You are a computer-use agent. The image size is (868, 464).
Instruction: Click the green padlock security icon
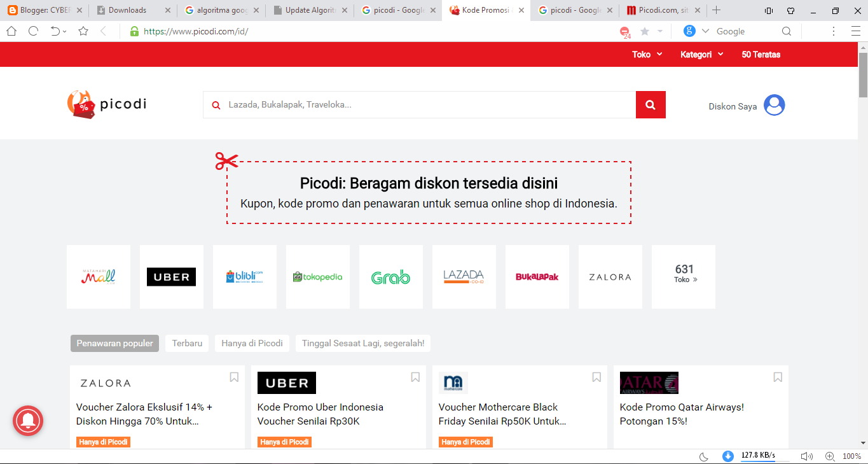pyautogui.click(x=134, y=31)
